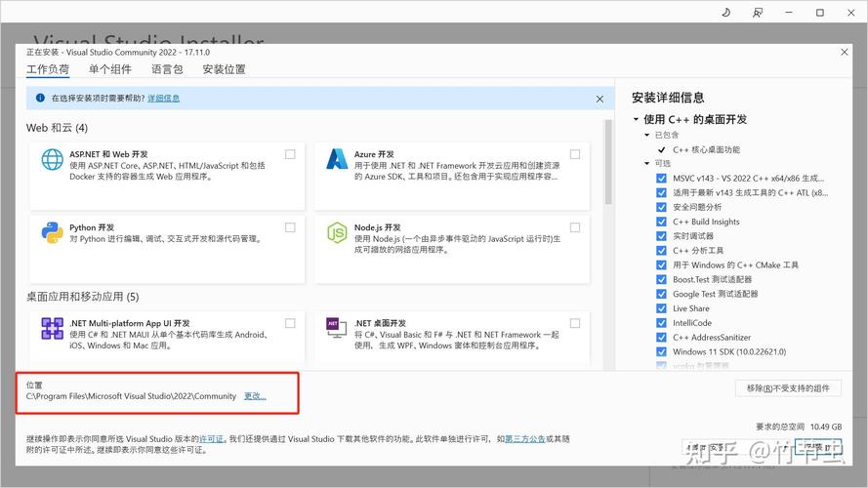868x488 pixels.
Task: Click the Azure workload icon
Action: pos(338,159)
